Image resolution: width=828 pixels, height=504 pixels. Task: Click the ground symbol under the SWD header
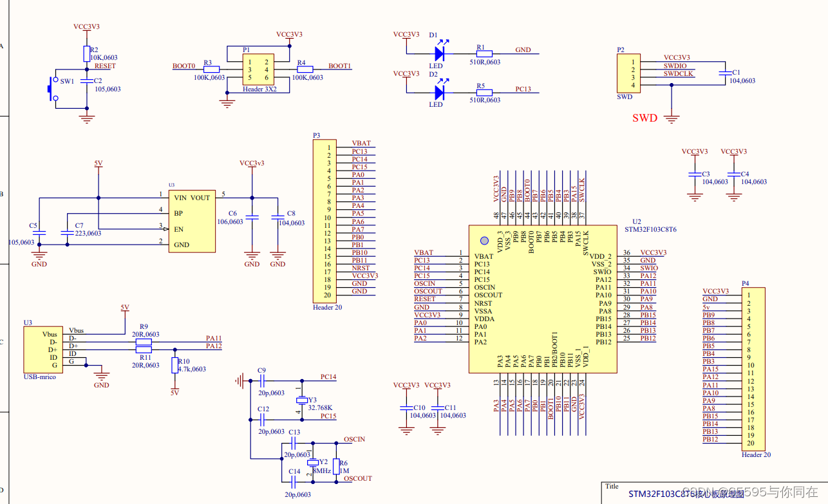(x=672, y=118)
